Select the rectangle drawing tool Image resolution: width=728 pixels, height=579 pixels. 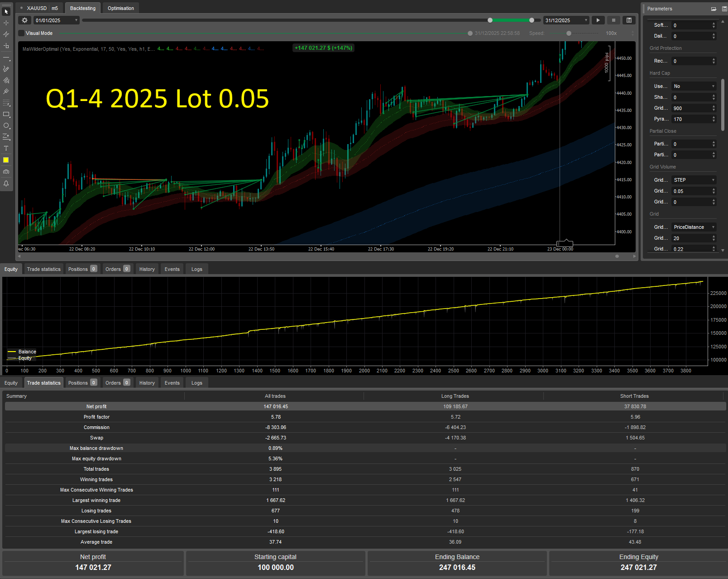pyautogui.click(x=6, y=114)
